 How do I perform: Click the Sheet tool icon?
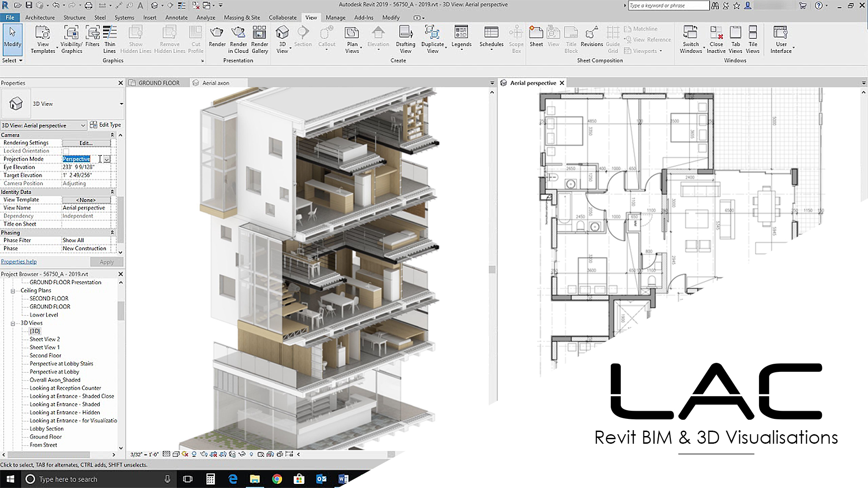click(x=536, y=33)
